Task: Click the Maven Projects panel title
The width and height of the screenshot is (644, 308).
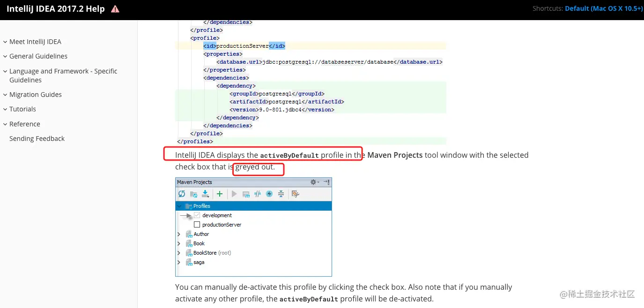Action: [194, 182]
